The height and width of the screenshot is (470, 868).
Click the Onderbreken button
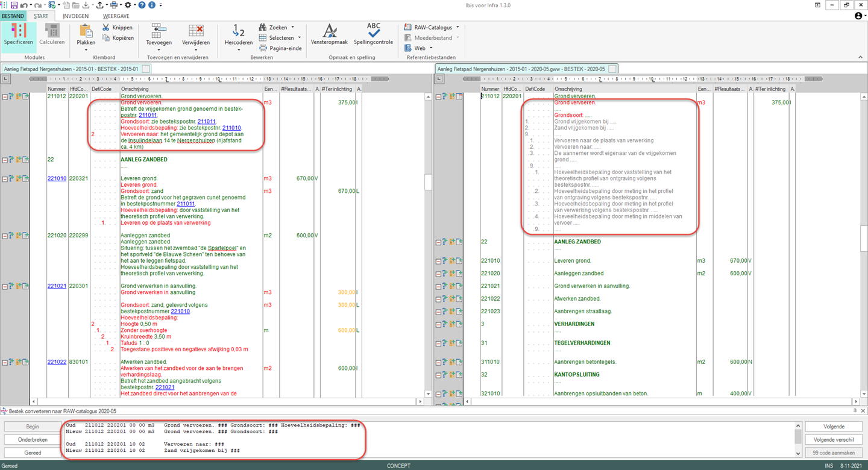pos(33,440)
